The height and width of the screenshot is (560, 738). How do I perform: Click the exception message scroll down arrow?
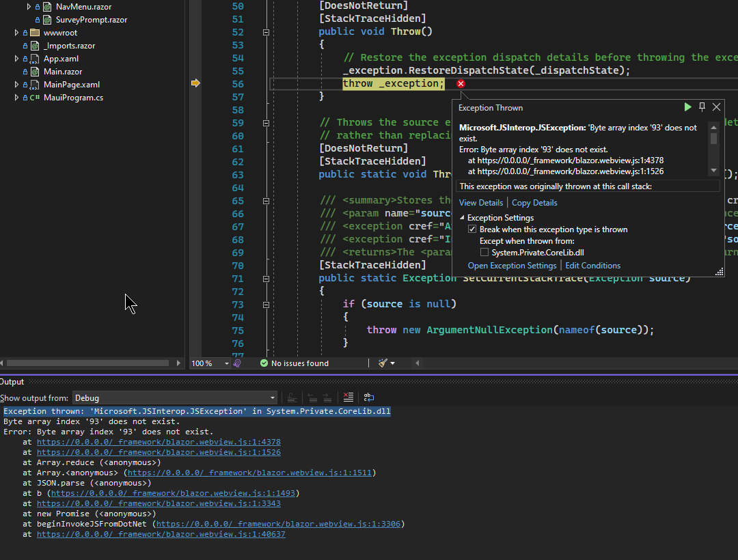(x=713, y=171)
